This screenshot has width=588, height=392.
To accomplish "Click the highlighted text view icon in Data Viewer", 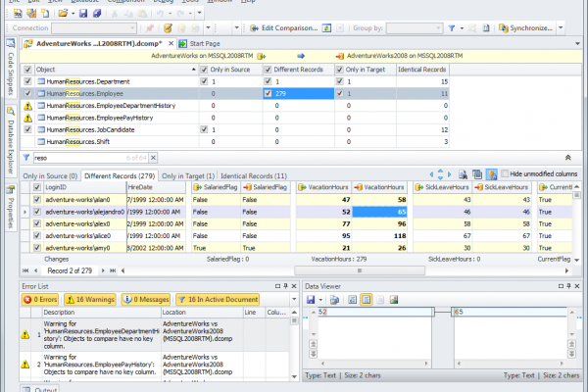I will pos(367,300).
